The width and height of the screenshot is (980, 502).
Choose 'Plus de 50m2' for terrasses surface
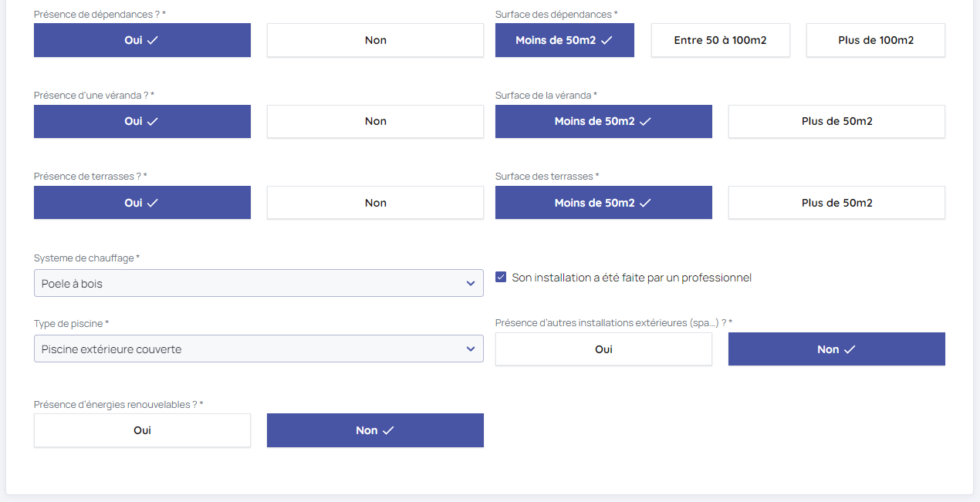click(836, 203)
